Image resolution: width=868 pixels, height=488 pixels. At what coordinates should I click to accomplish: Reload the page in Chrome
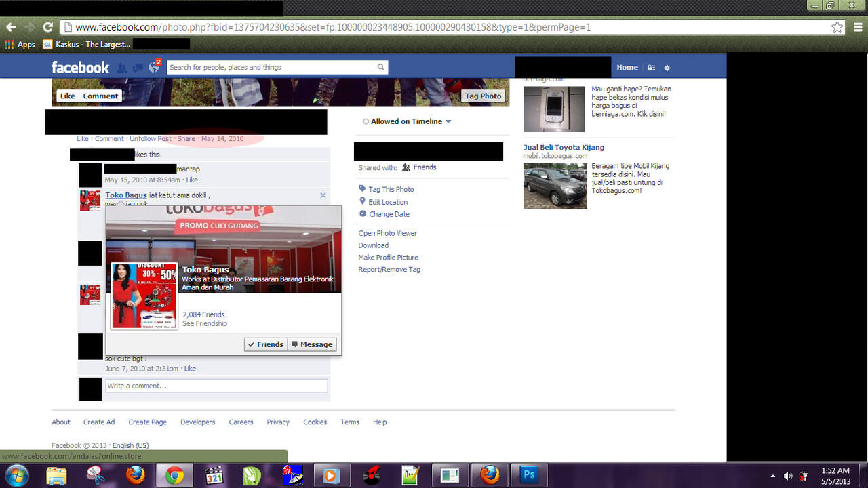click(x=47, y=27)
